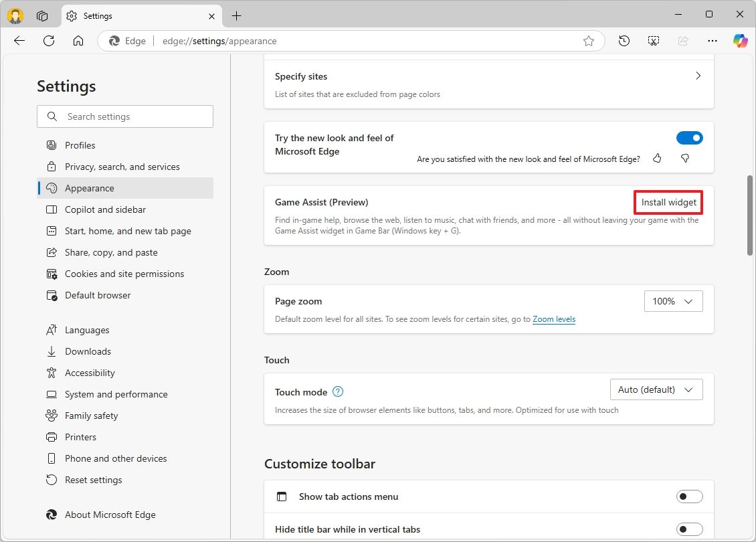Open browsing history icon

[624, 41]
